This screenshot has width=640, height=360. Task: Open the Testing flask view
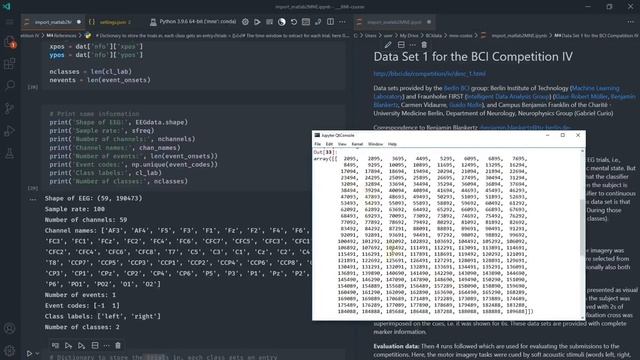tap(9, 153)
